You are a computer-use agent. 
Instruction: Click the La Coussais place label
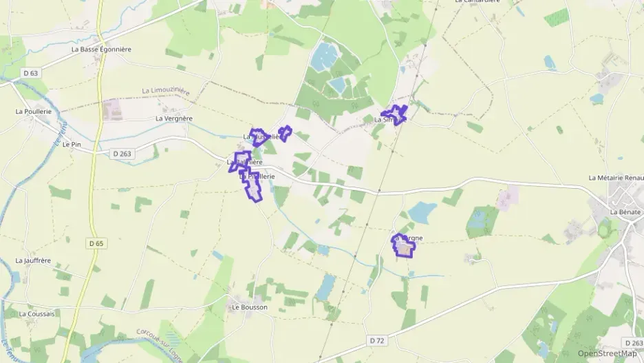[36, 313]
